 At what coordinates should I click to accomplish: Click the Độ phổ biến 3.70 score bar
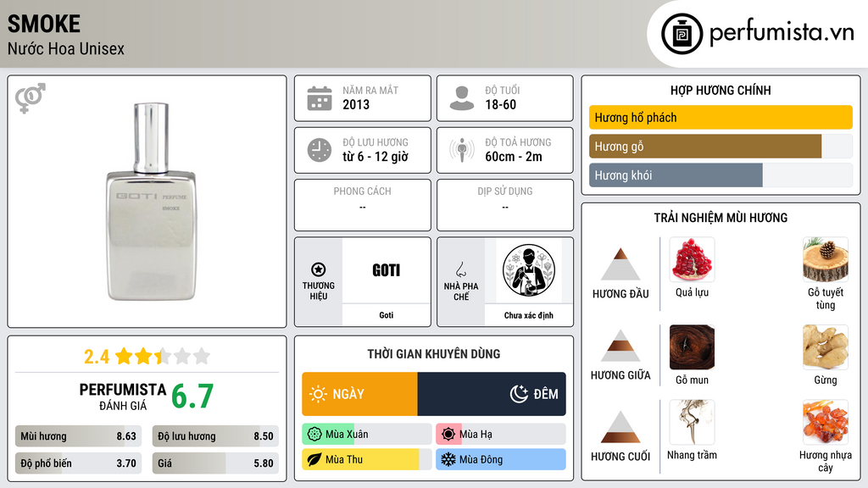coord(79,463)
